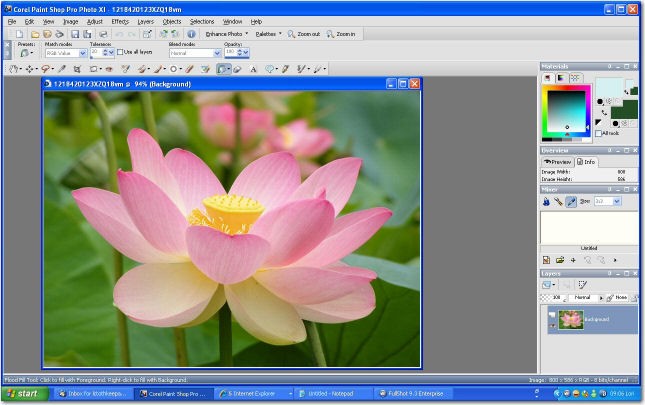Switch to the Info tab in Overview
Screen dimensions: 645x405
tap(586, 162)
